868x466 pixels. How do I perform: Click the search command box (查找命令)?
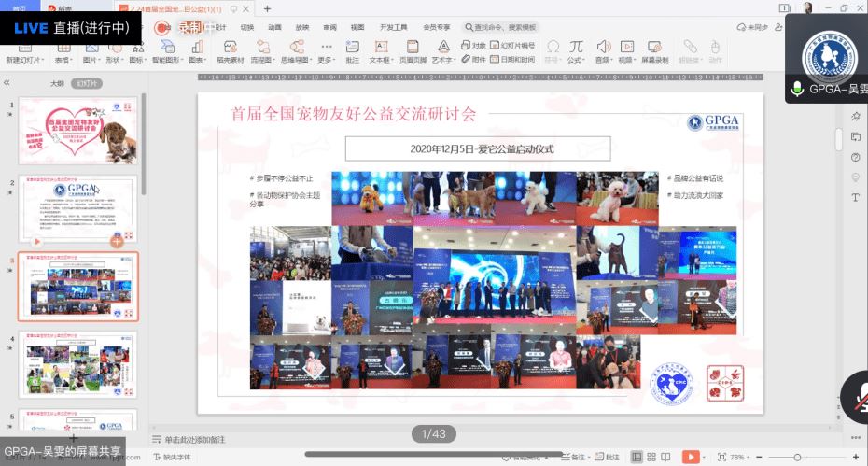point(501,27)
